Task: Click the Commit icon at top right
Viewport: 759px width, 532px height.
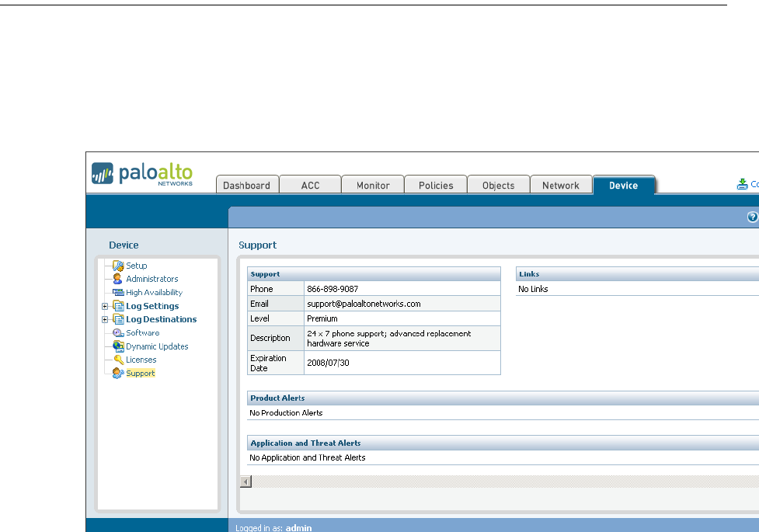Action: (x=742, y=184)
